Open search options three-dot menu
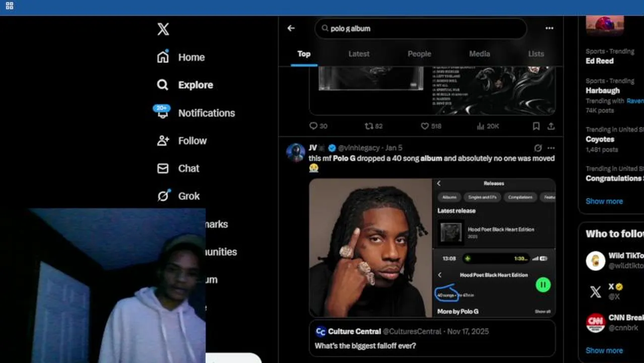644x363 pixels. (x=549, y=28)
